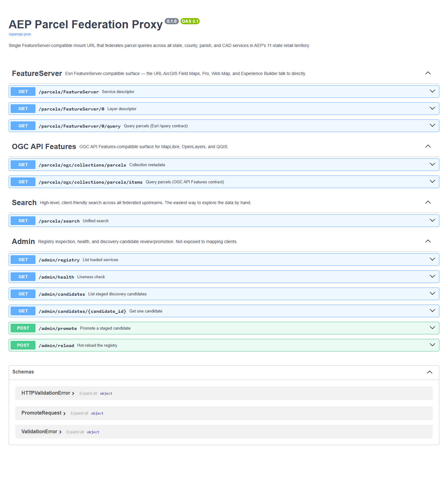Expand the /parcels/ogc/collections/parcels/items chevron
448x498 pixels.
(x=432, y=181)
